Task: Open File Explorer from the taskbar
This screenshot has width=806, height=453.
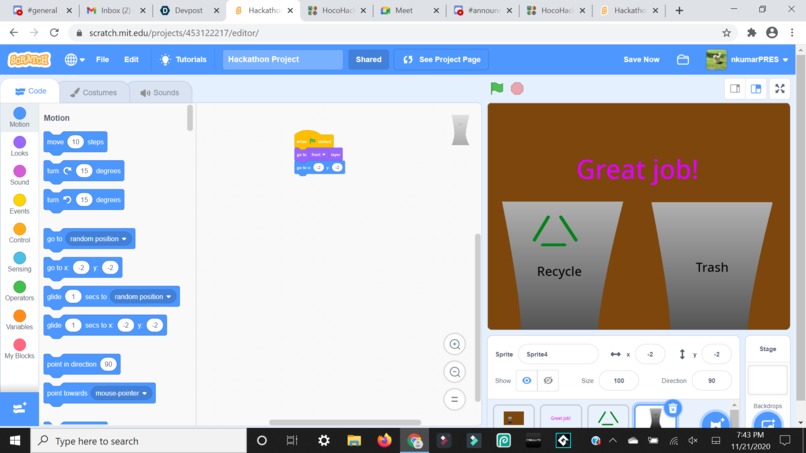Action: 354,441
